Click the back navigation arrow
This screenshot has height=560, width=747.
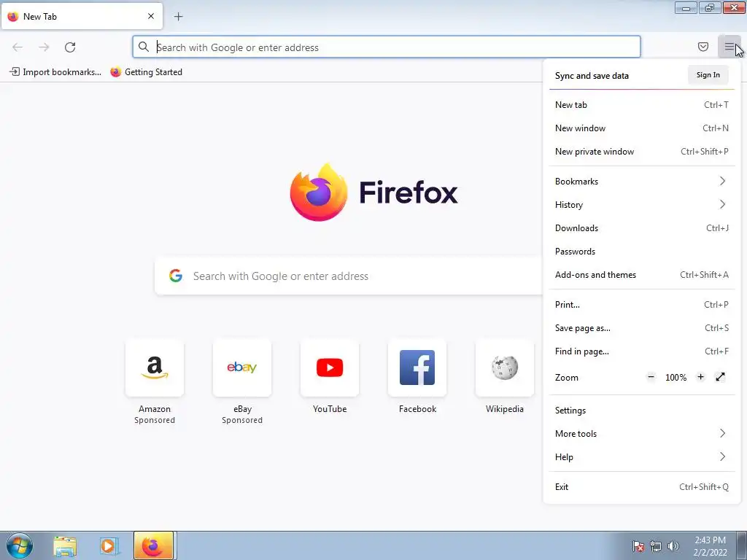click(18, 47)
